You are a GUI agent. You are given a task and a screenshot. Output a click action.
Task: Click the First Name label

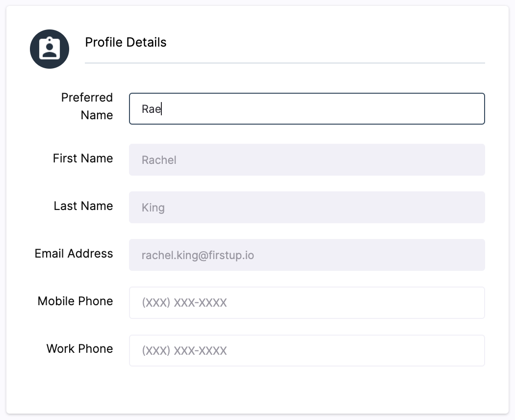coord(83,158)
